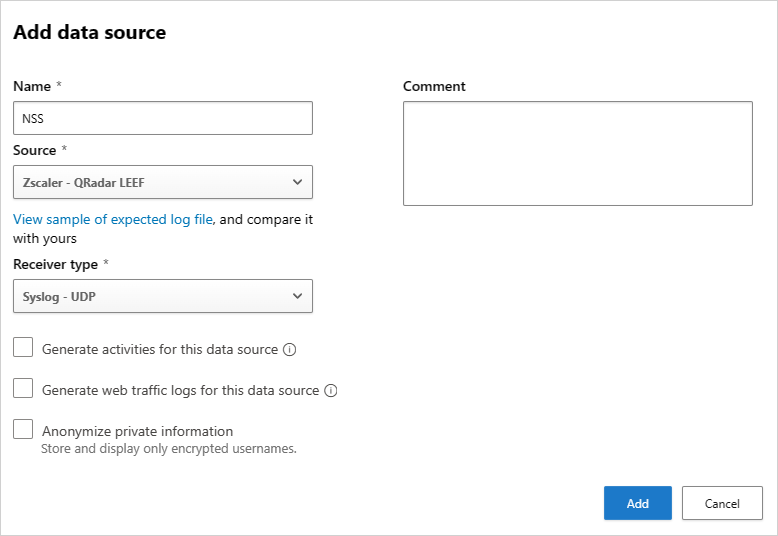Tick the Generate web traffic logs checkbox
The image size is (778, 536).
click(23, 389)
